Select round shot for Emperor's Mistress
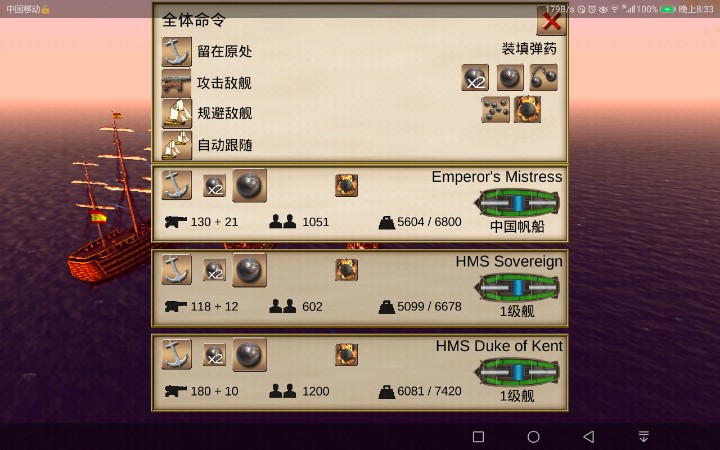The height and width of the screenshot is (450, 720). [x=249, y=186]
